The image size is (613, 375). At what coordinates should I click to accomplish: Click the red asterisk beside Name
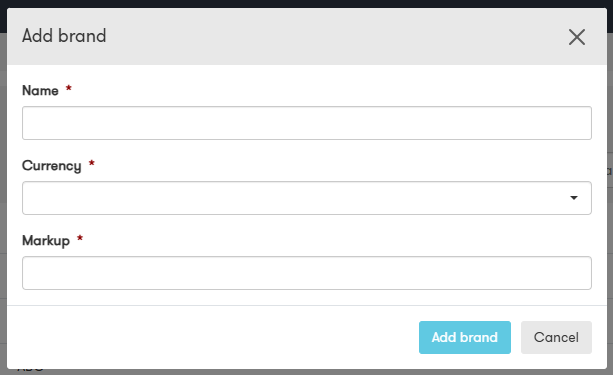[x=68, y=88]
